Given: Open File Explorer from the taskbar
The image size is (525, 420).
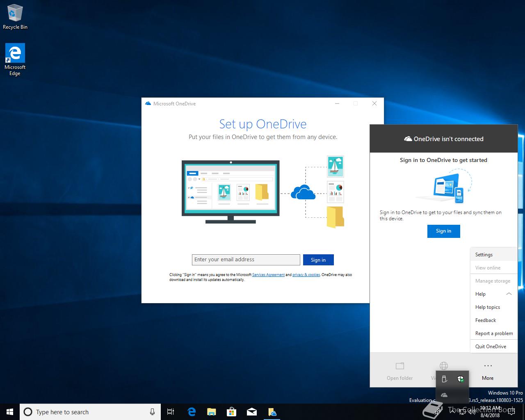Looking at the screenshot, I should tap(212, 412).
